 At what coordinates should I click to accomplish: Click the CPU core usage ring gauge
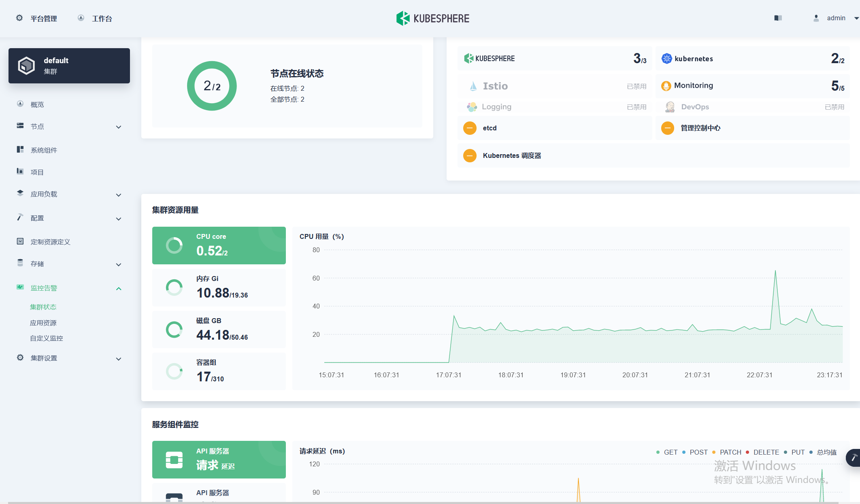click(174, 245)
